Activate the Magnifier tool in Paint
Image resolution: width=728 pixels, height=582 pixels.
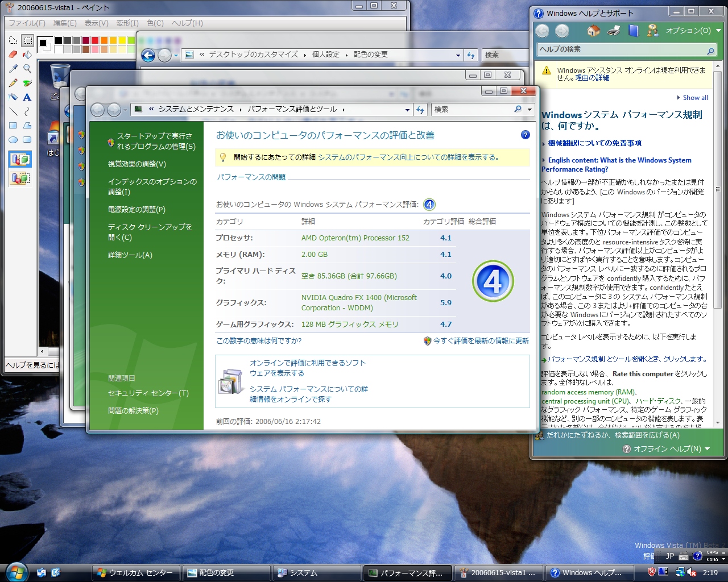27,69
